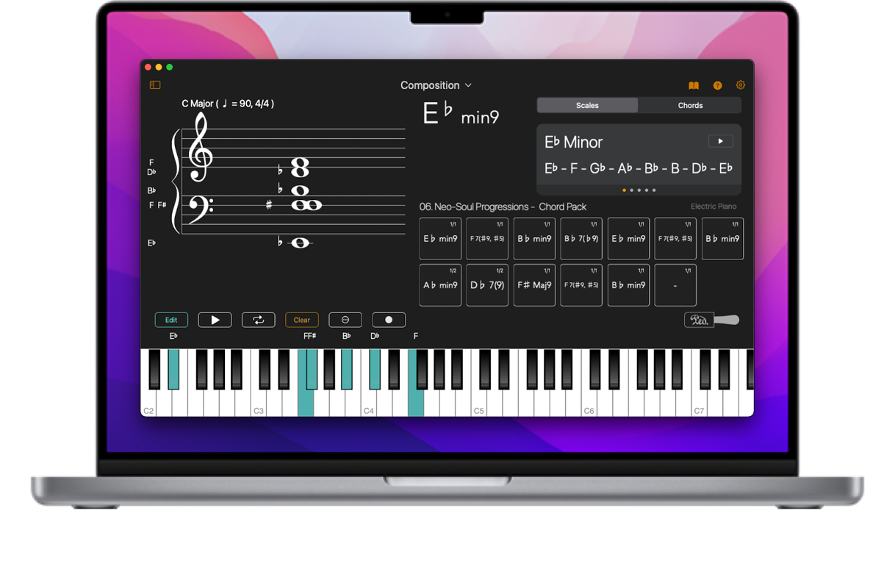Image resolution: width=895 pixels, height=588 pixels.
Task: Toggle Edit mode
Action: point(171,320)
